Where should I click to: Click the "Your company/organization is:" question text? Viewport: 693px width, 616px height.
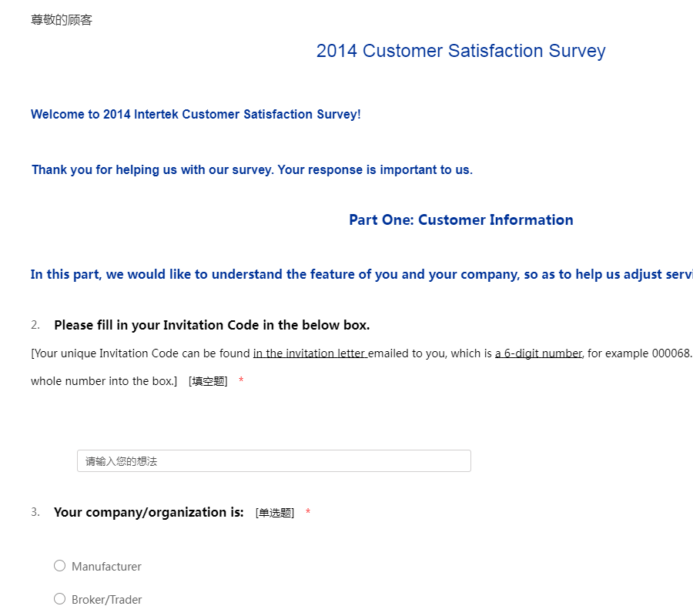pos(149,512)
